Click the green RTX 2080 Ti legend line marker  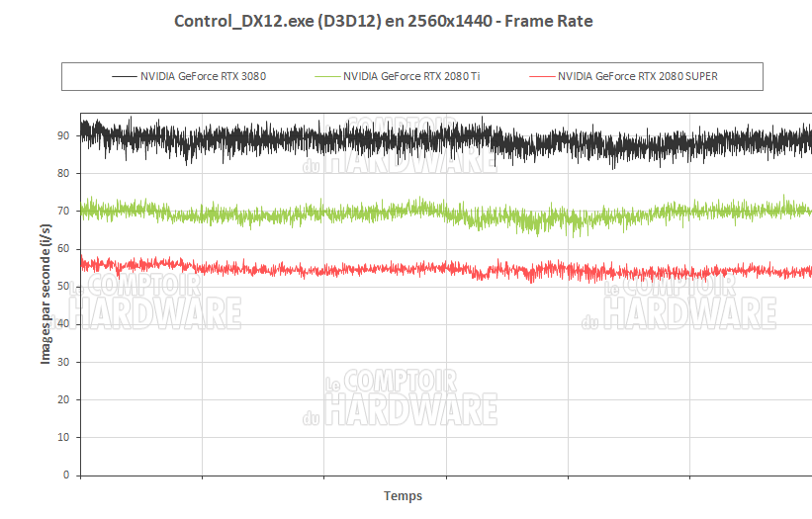326,76
